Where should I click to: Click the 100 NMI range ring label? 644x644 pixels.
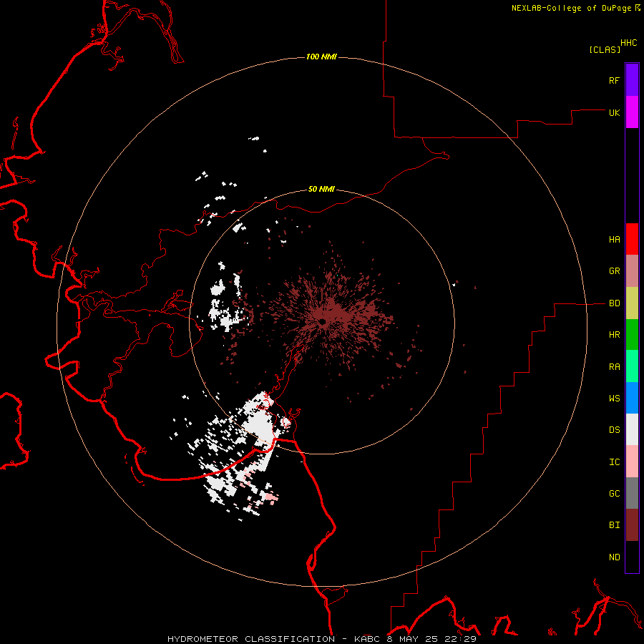pos(321,57)
